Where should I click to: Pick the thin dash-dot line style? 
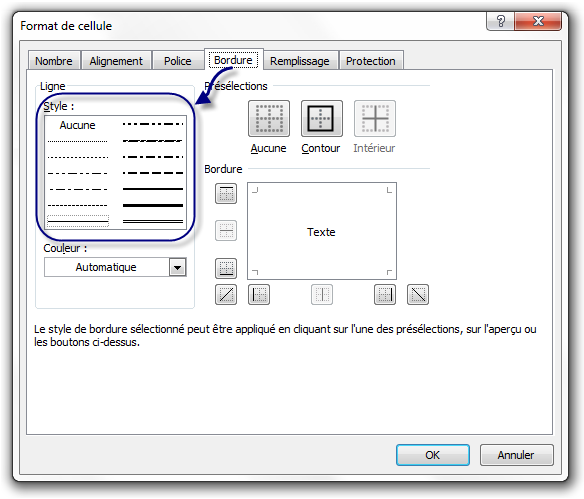(x=77, y=190)
